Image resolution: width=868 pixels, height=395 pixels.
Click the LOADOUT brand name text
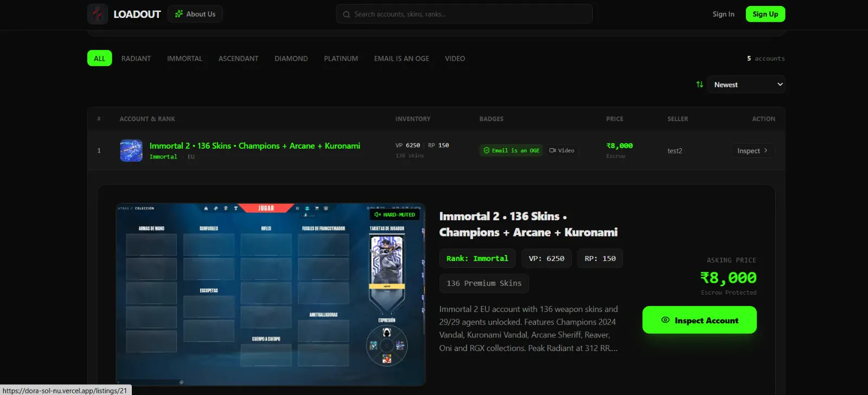[137, 14]
